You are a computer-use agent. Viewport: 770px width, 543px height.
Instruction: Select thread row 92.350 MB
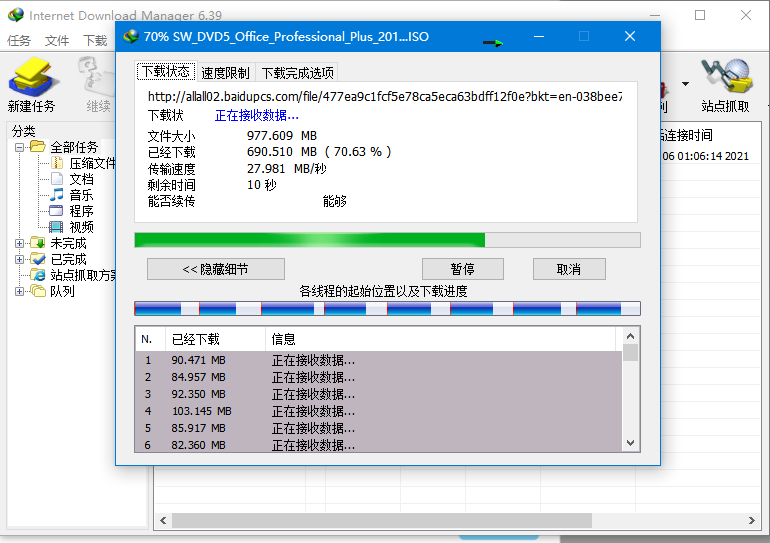(379, 394)
